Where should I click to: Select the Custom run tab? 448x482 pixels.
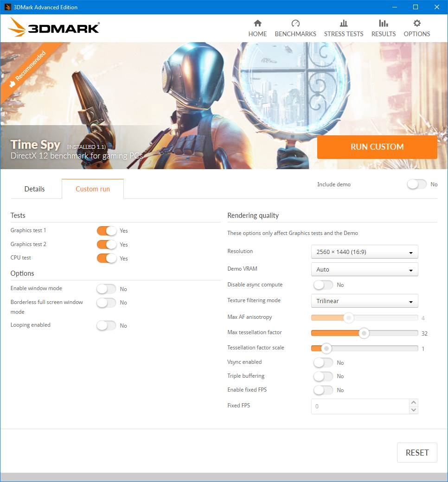(x=93, y=189)
